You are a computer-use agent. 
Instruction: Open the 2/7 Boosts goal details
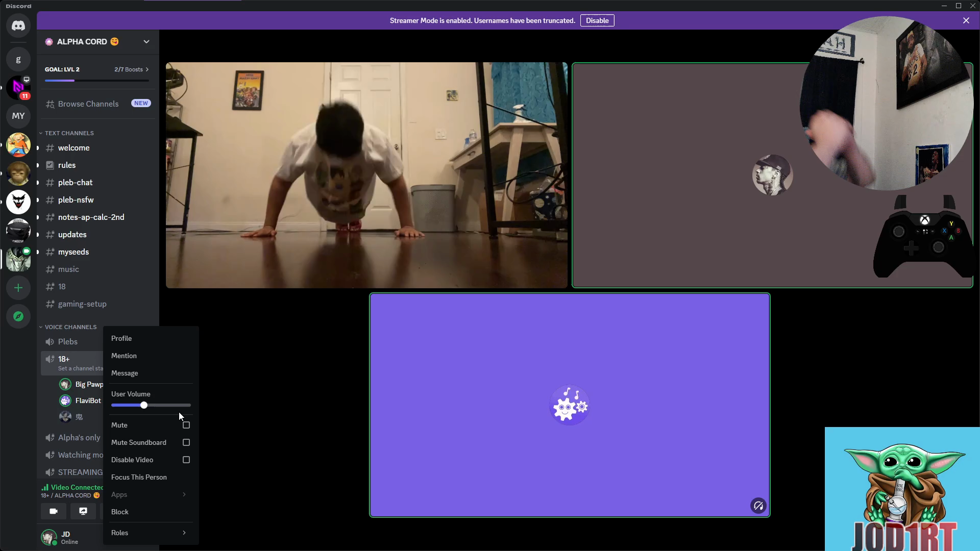(x=132, y=69)
